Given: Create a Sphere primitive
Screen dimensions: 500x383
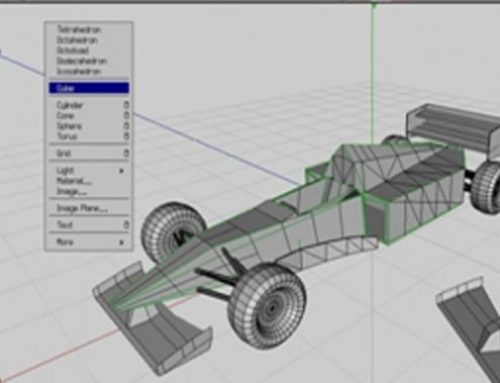Looking at the screenshot, I should [89, 126].
